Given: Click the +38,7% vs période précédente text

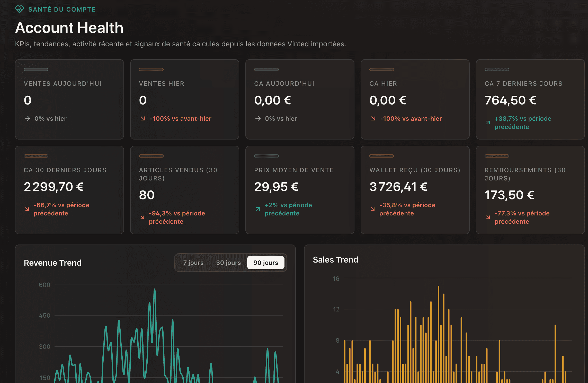Looking at the screenshot, I should tap(523, 123).
